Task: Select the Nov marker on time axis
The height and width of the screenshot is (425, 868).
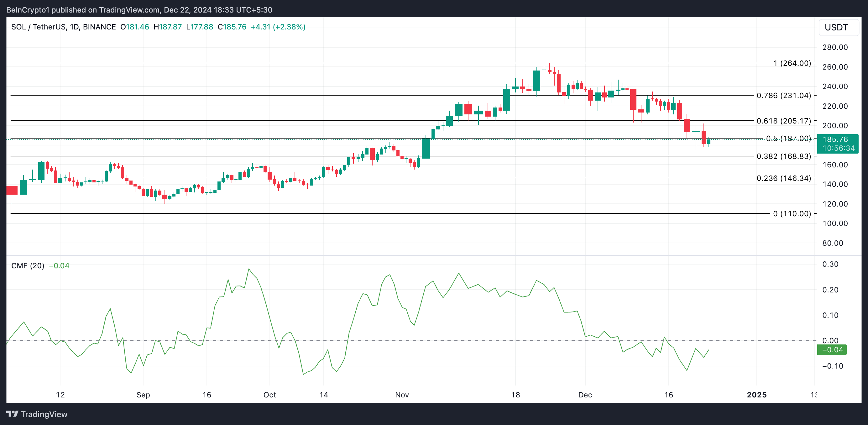Action: click(402, 395)
